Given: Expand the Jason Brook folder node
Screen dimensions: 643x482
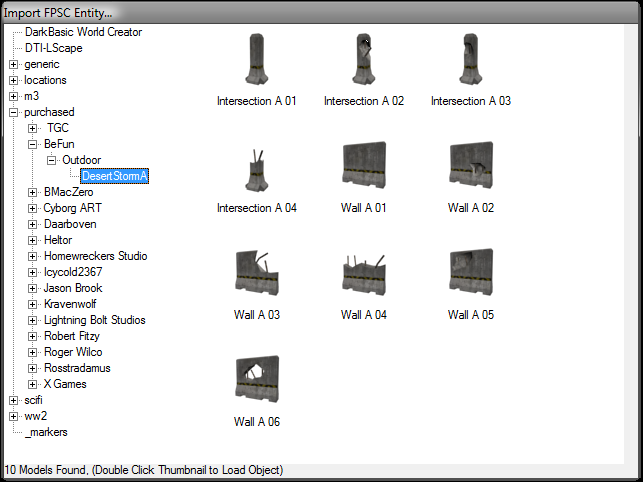Looking at the screenshot, I should click(32, 288).
